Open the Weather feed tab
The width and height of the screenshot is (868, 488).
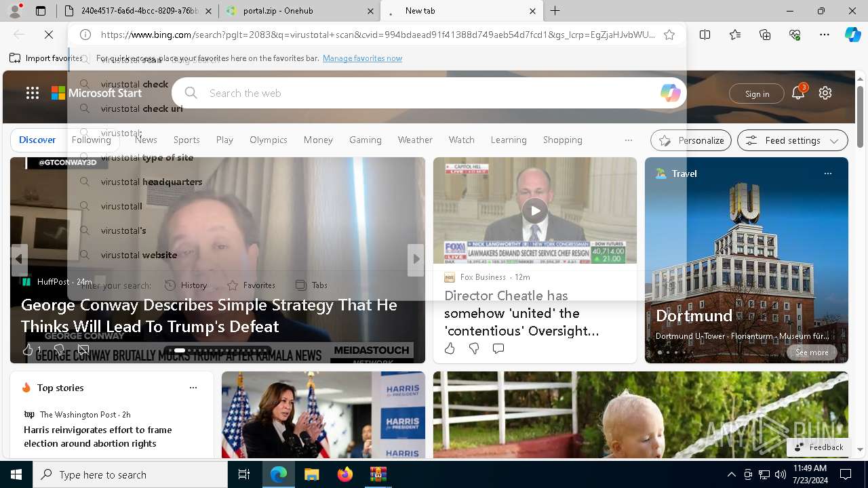click(415, 140)
